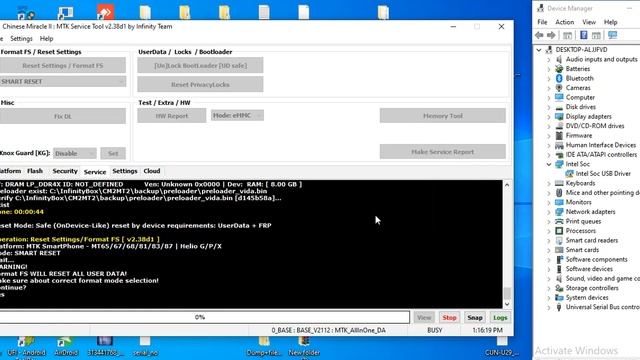This screenshot has height=360, width=640.
Task: Click the Back arrow in Device Manager toolbar
Action: coord(539,36)
